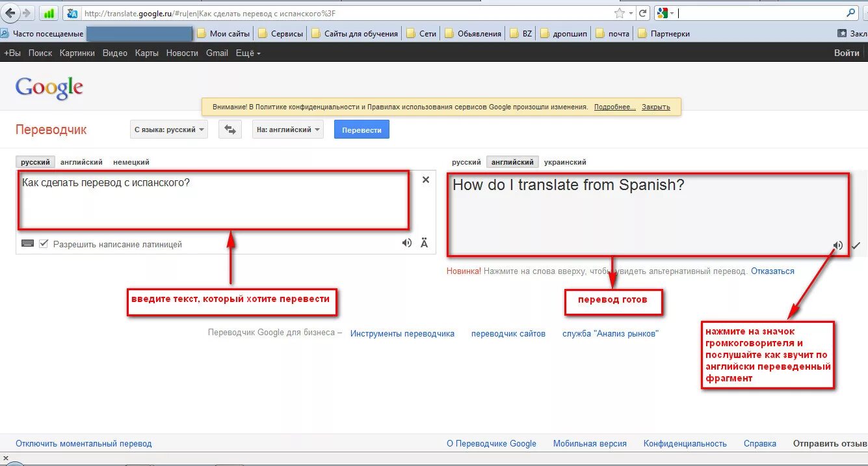The width and height of the screenshot is (868, 466).
Task: Open the source language dropdown С языка: русский
Action: (169, 130)
